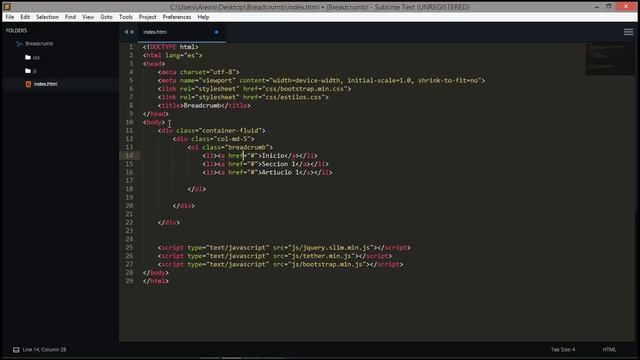Click the bootstrap.min.css link line
Viewport: 640px width, 360px height.
tap(254, 89)
